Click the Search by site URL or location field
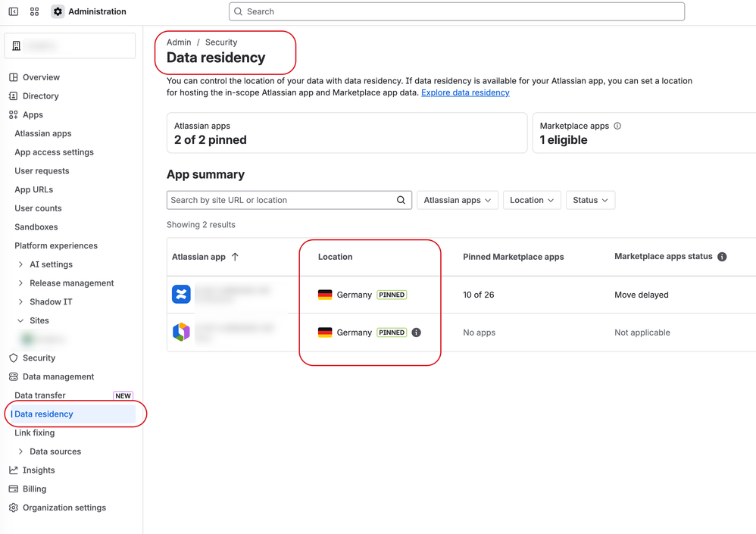 [x=289, y=200]
